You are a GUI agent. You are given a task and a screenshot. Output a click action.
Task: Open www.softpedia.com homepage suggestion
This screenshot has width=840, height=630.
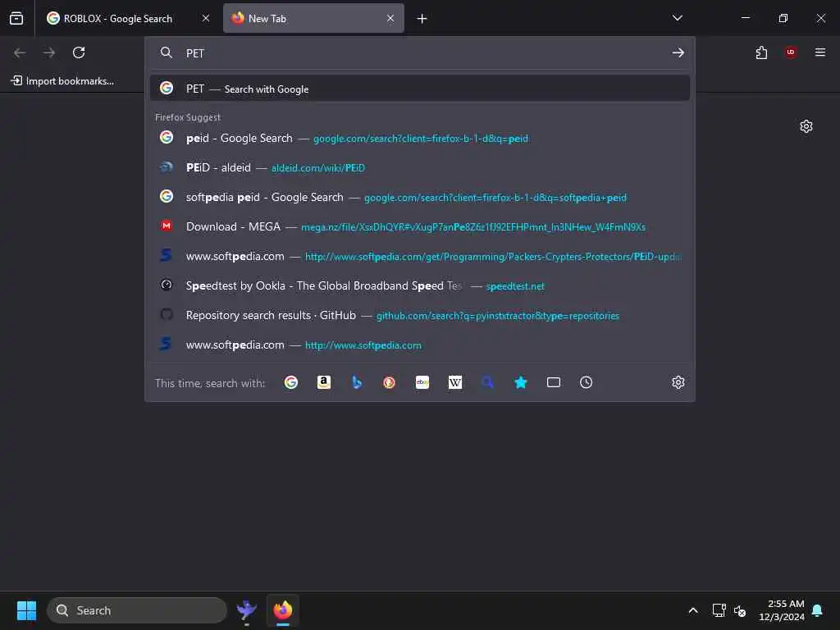coord(419,345)
